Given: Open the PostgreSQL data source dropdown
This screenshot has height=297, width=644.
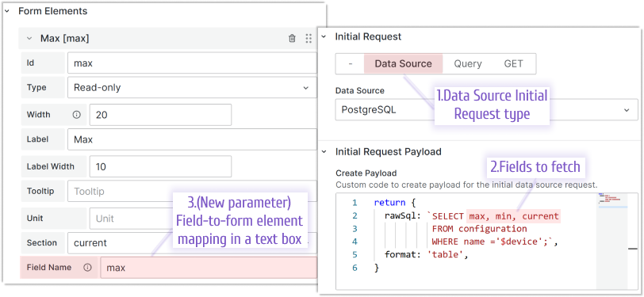Looking at the screenshot, I should [x=487, y=110].
